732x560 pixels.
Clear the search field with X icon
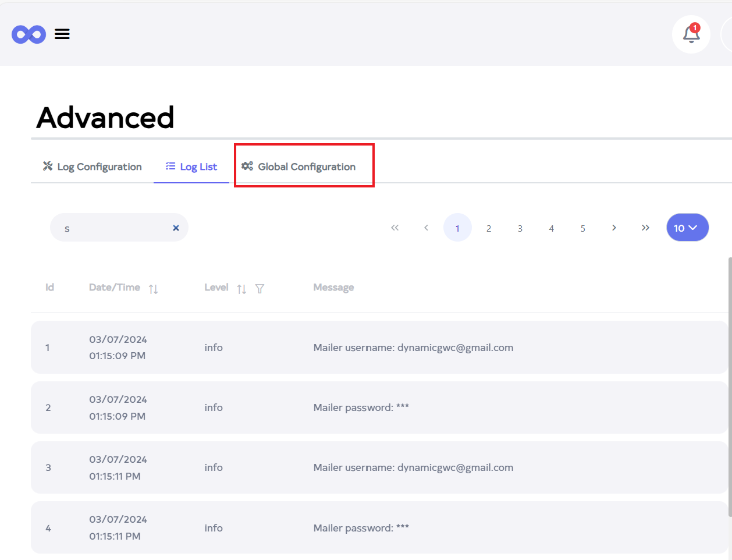tap(176, 228)
